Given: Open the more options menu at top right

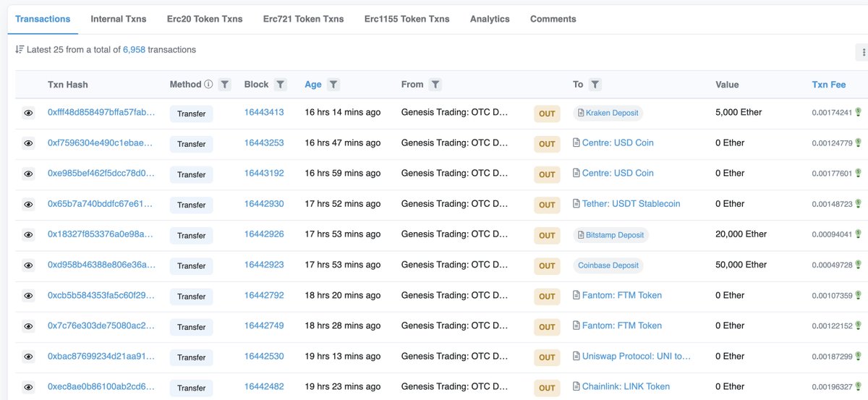Looking at the screenshot, I should pos(862,52).
